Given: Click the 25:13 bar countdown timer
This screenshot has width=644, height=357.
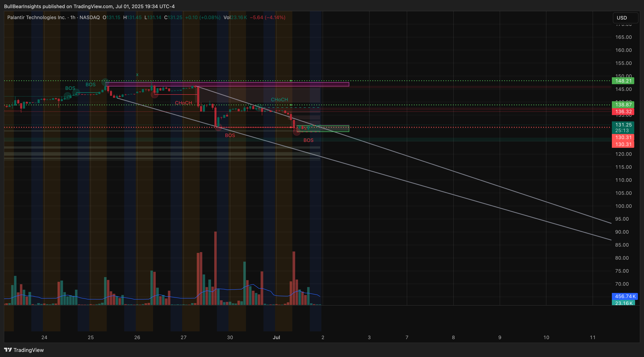Looking at the screenshot, I should pos(622,131).
